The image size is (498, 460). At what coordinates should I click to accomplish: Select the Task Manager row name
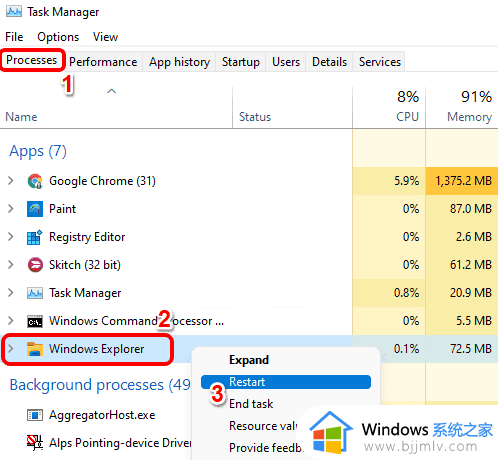pyautogui.click(x=85, y=293)
